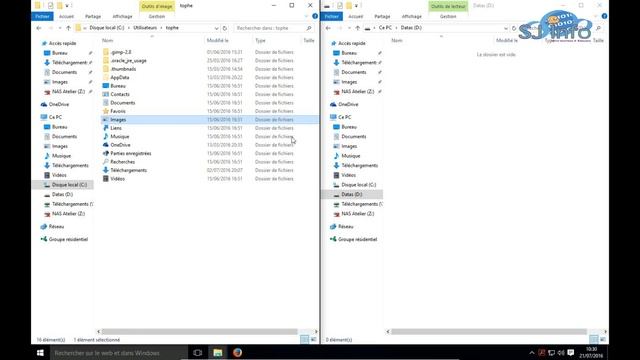The image size is (640, 360).
Task: Refresh the tophe folder listing
Action: coord(224,28)
